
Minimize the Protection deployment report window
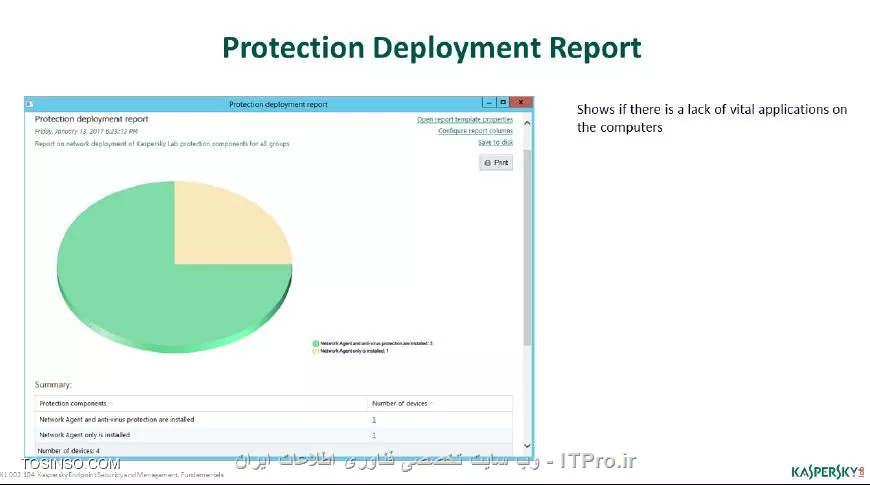[489, 103]
